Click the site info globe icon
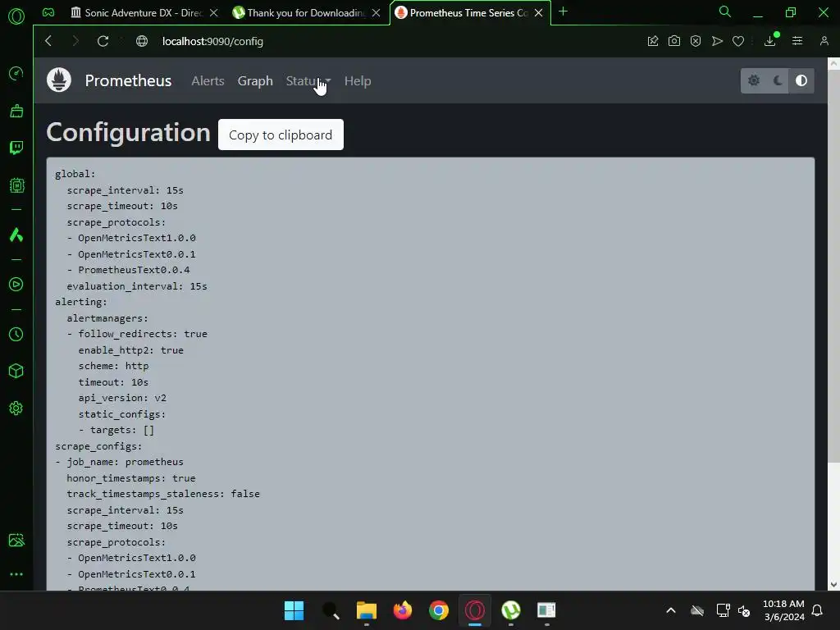Screen dimensions: 840x630 142,41
